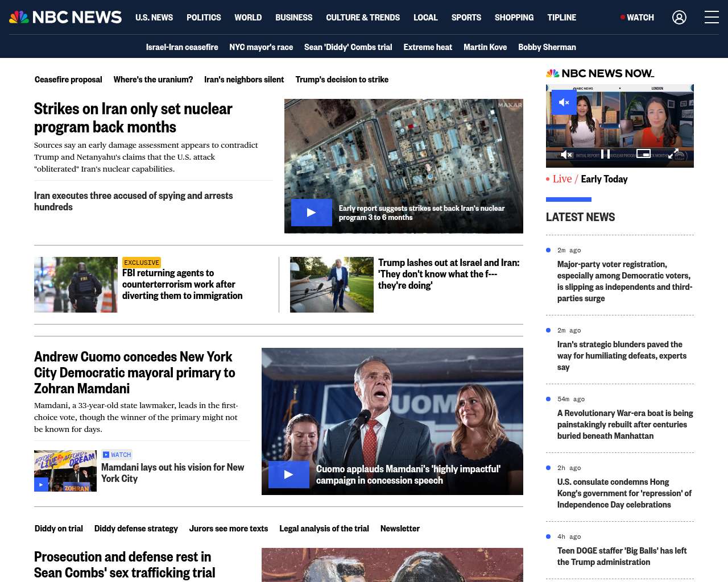Select the Martin Kove topic
728x582 pixels.
click(485, 47)
